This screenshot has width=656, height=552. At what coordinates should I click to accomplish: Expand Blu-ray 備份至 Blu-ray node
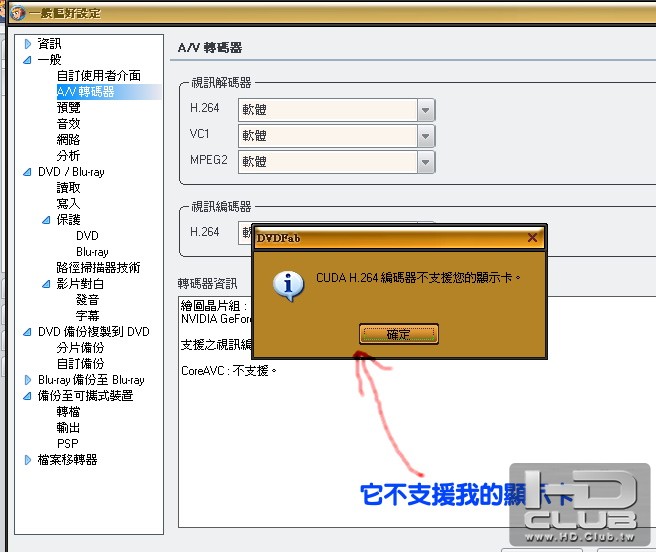pos(28,380)
